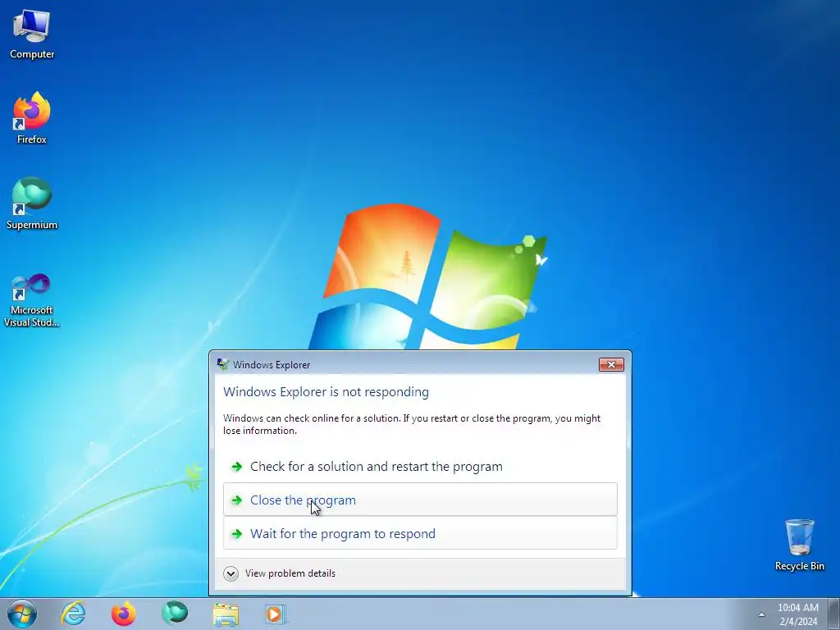The image size is (840, 630).
Task: Launch Internet Explorer from the taskbar
Action: (x=73, y=614)
